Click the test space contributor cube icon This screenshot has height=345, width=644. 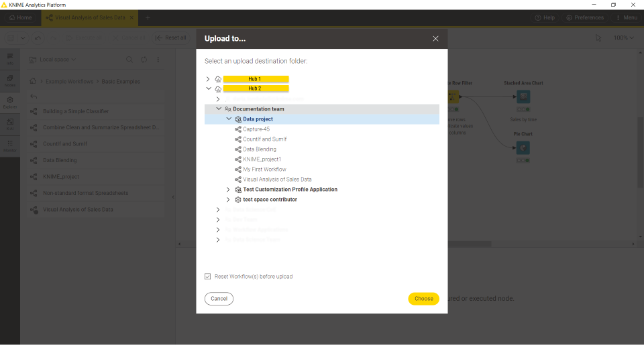point(238,200)
